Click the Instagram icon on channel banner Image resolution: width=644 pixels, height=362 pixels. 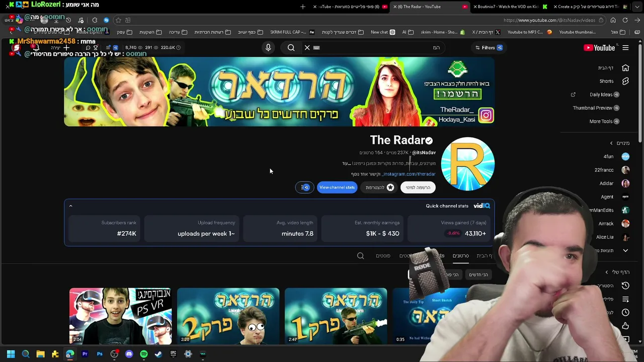(x=486, y=116)
